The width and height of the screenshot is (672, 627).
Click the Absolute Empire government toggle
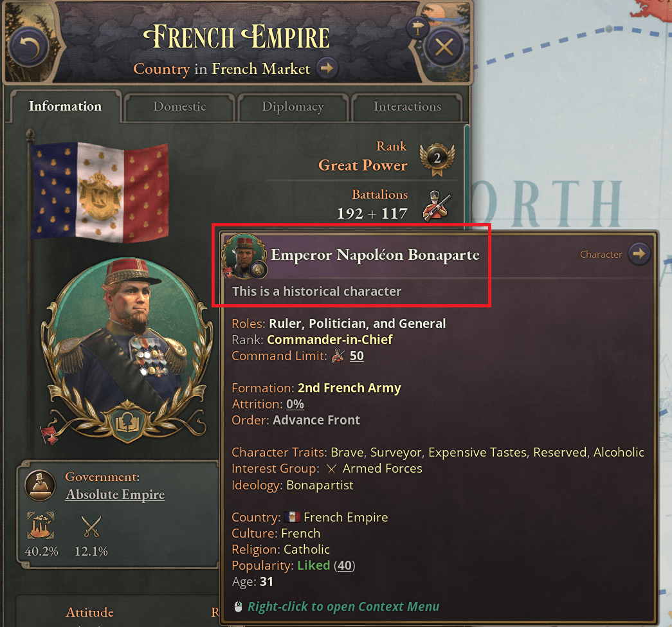coord(114,495)
